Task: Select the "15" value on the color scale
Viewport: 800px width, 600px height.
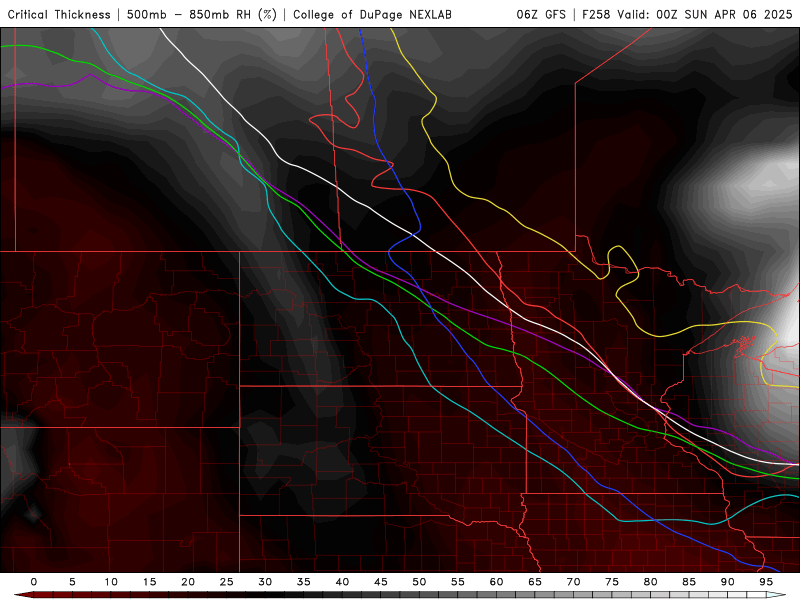Action: point(149,582)
